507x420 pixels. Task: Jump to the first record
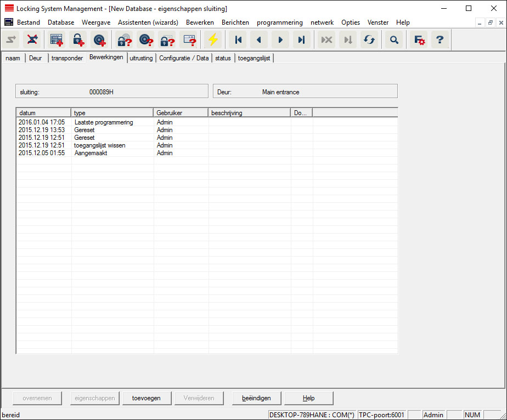click(x=238, y=40)
